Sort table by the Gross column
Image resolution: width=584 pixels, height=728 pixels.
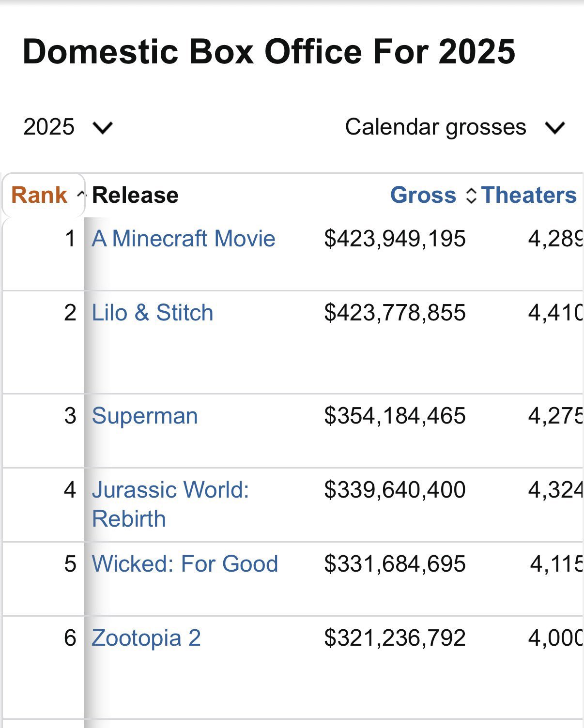tap(423, 195)
